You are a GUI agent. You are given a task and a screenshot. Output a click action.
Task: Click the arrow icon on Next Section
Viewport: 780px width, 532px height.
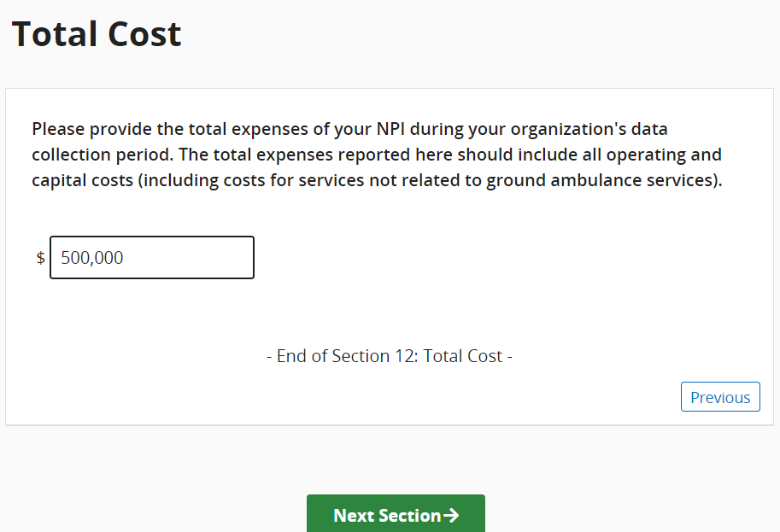pyautogui.click(x=452, y=516)
